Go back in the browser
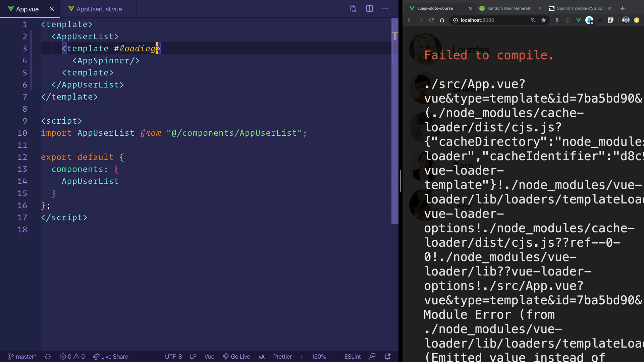The width and height of the screenshot is (644, 362). pos(410,20)
